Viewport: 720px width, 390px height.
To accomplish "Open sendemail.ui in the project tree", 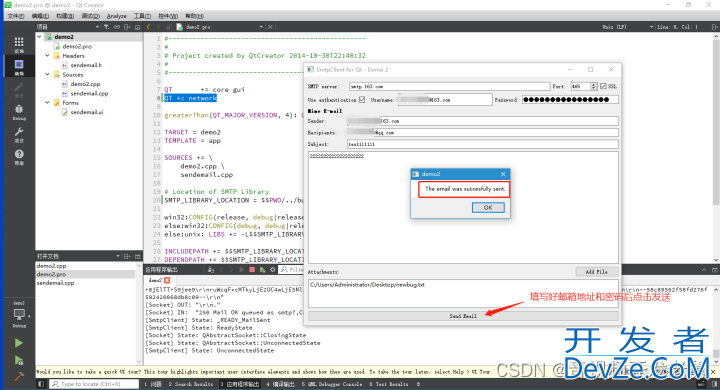I will (x=87, y=112).
